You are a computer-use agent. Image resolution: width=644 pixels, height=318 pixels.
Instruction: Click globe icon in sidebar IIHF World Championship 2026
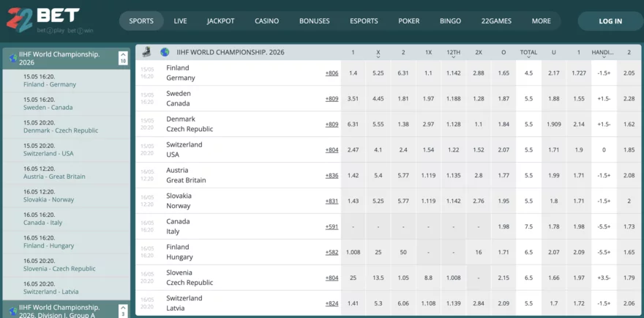click(12, 58)
